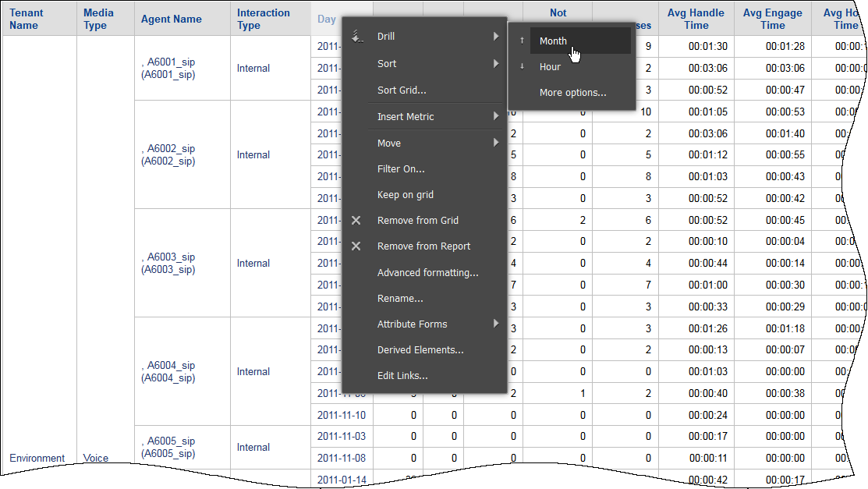Open Derived Elements editor
This screenshot has width=868, height=489.
click(x=420, y=350)
